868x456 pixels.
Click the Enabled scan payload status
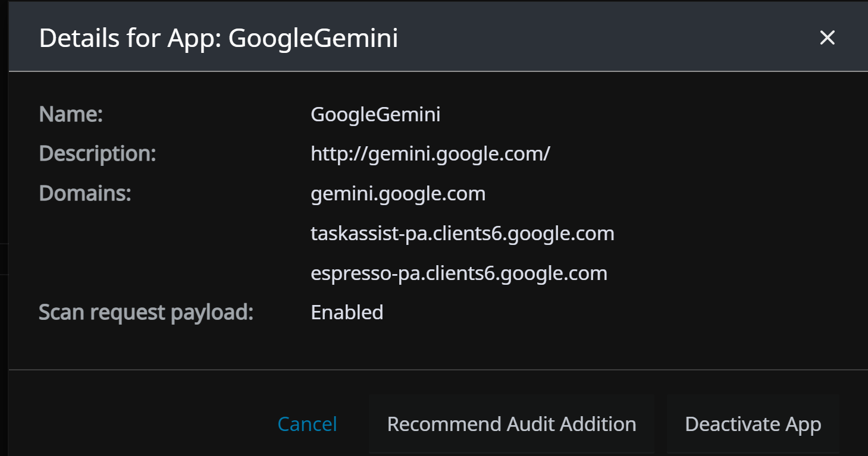tap(347, 313)
